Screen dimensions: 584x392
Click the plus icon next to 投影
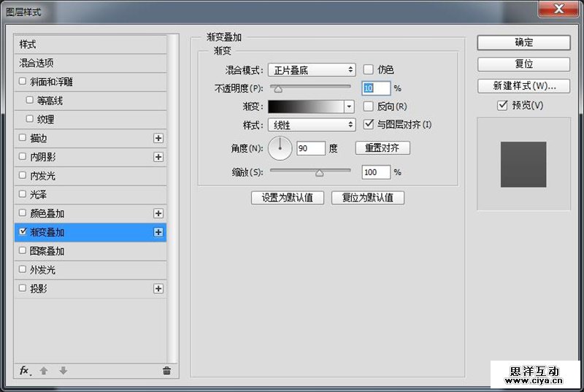[158, 289]
